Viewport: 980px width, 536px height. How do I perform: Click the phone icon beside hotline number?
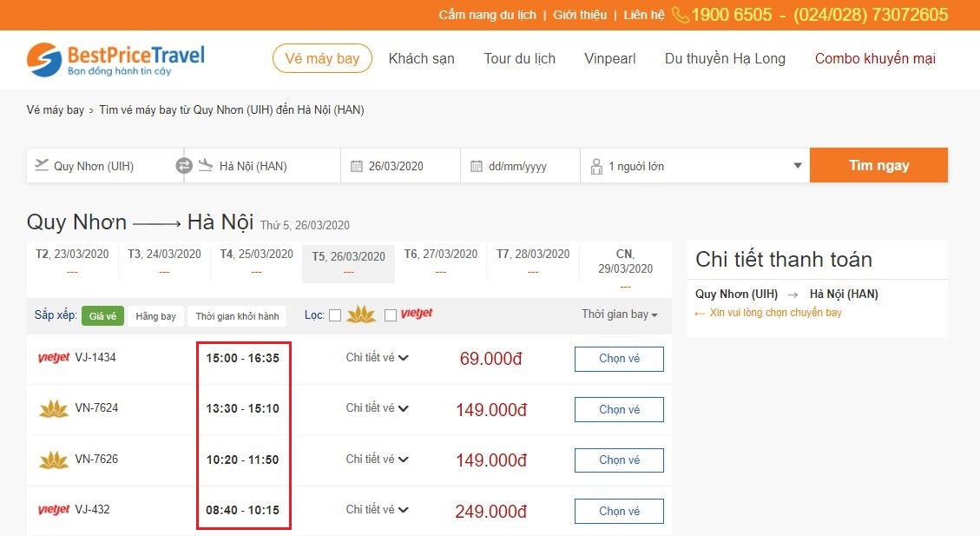click(x=680, y=15)
